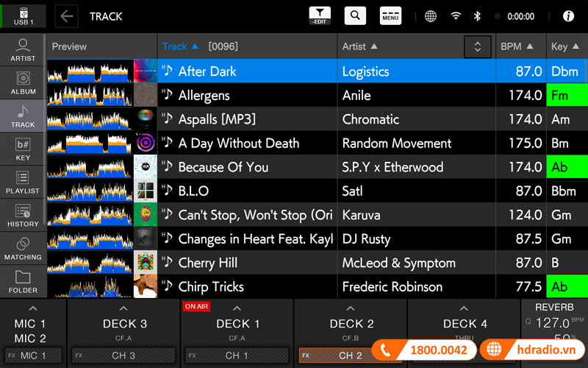Viewport: 588px width, 368px height.
Task: Open the PLAYLIST sidebar category
Action: [23, 182]
